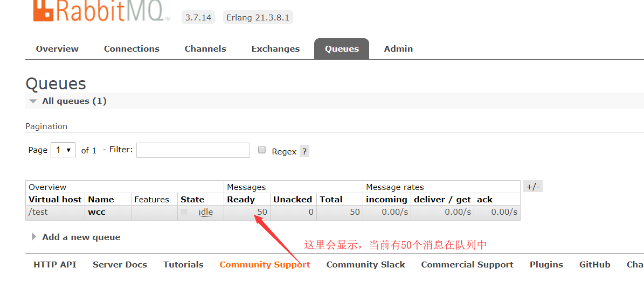Enable the Regex checkbox

coord(261,150)
